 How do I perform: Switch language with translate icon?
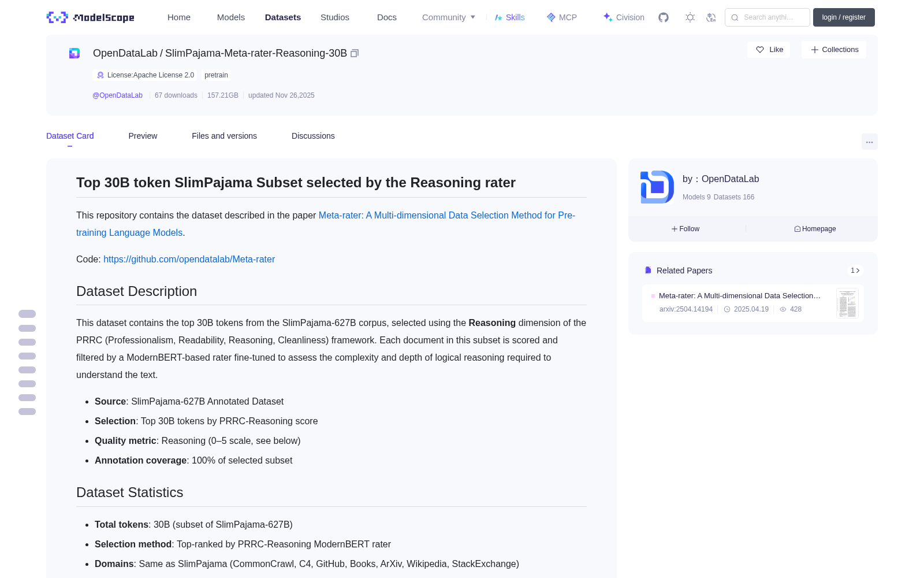(x=711, y=17)
